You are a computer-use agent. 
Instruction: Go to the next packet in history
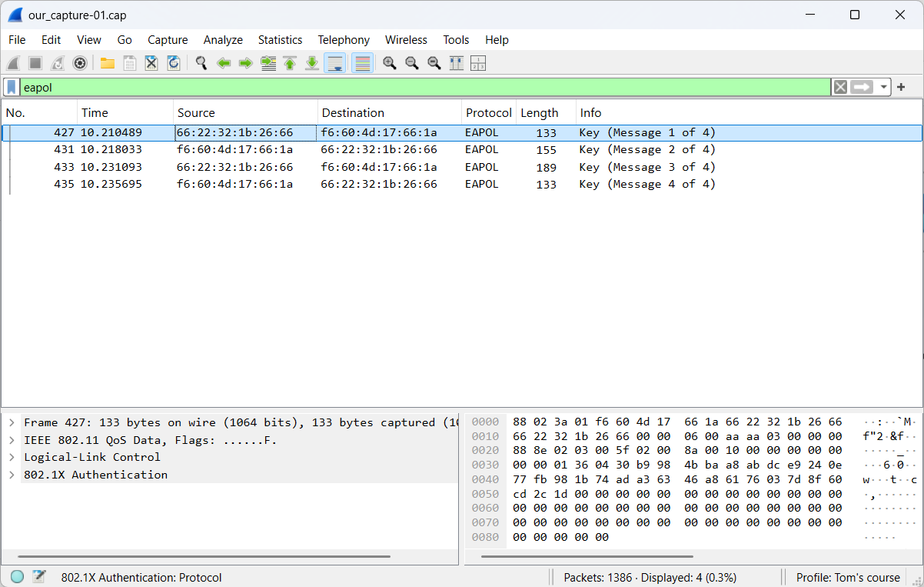(x=246, y=63)
